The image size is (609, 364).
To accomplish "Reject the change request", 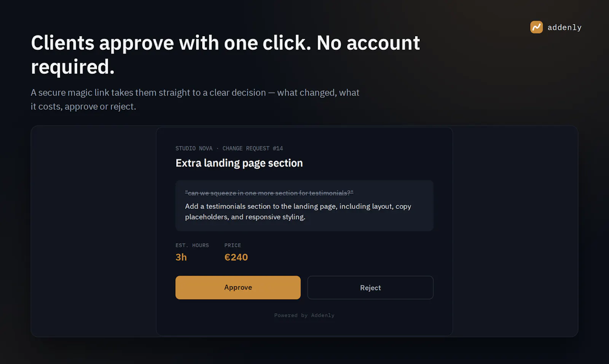I will 370,288.
